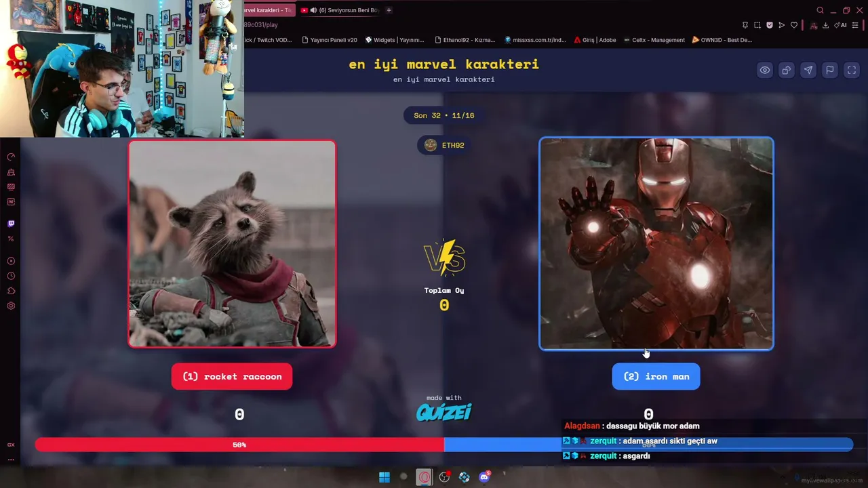Mute the YouTube tab speaker icon
Viewport: 868px width, 488px height.
(313, 10)
